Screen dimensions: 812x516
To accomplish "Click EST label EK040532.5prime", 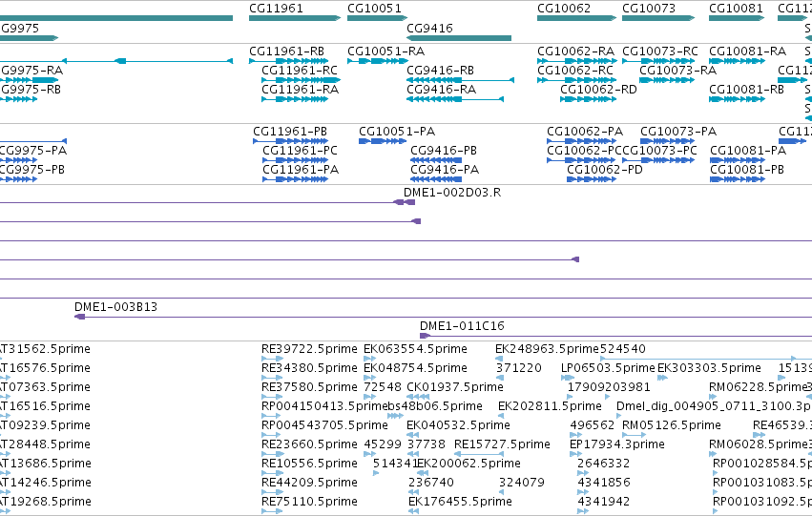I will [x=458, y=424].
